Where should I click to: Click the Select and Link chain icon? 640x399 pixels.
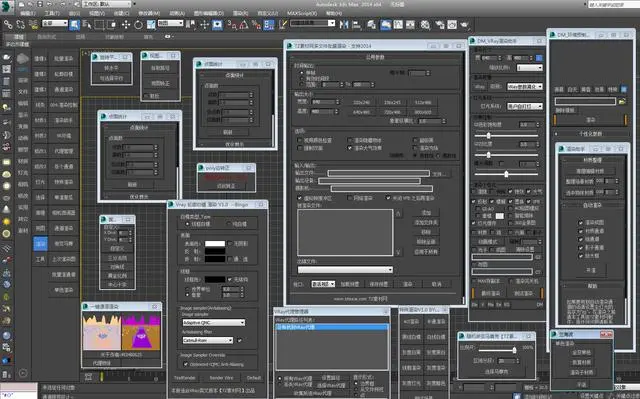tap(8, 24)
